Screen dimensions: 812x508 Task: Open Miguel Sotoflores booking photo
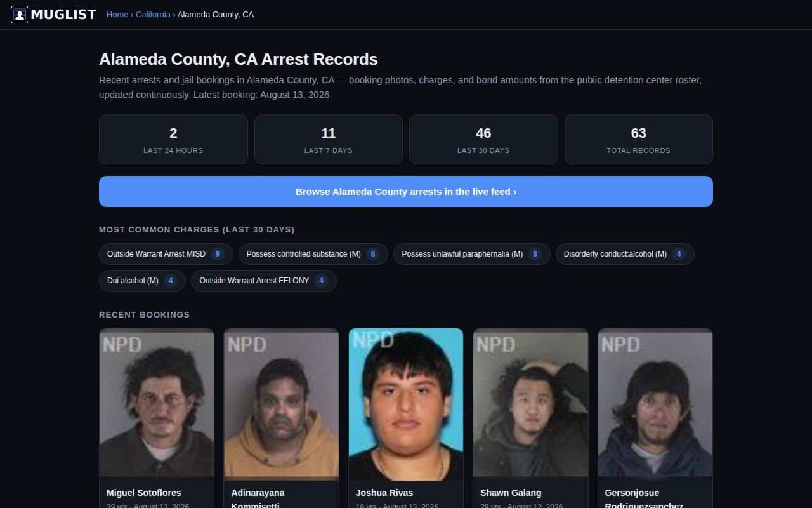coord(157,404)
